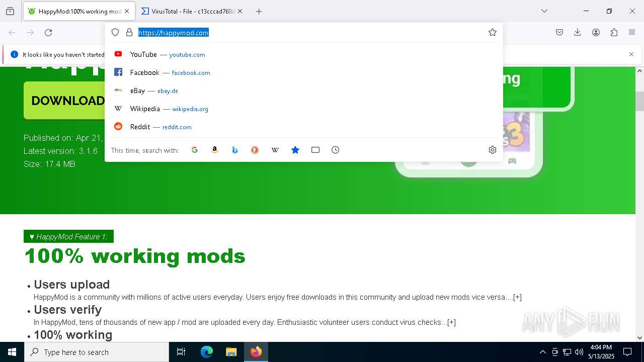Open volume control in tray
Image resolution: width=644 pixels, height=362 pixels.
tap(579, 352)
